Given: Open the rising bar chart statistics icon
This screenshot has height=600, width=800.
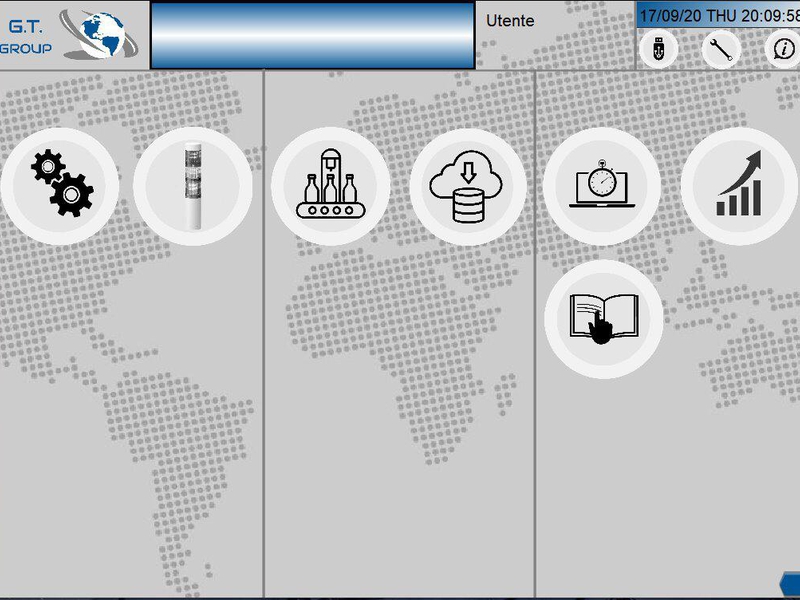Looking at the screenshot, I should point(739,186).
